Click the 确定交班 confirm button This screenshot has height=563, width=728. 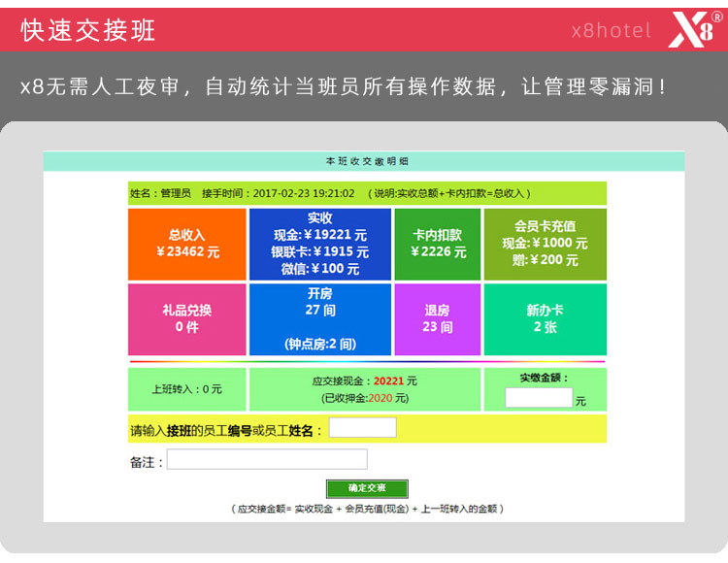pyautogui.click(x=367, y=488)
